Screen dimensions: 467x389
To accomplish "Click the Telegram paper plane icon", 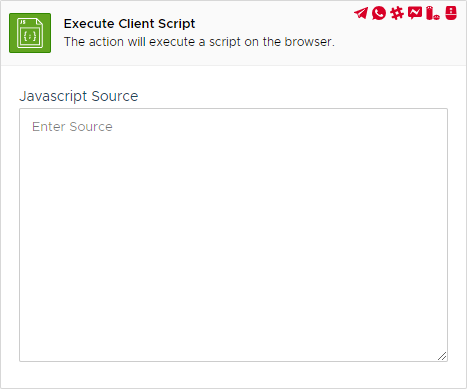I will coord(361,13).
